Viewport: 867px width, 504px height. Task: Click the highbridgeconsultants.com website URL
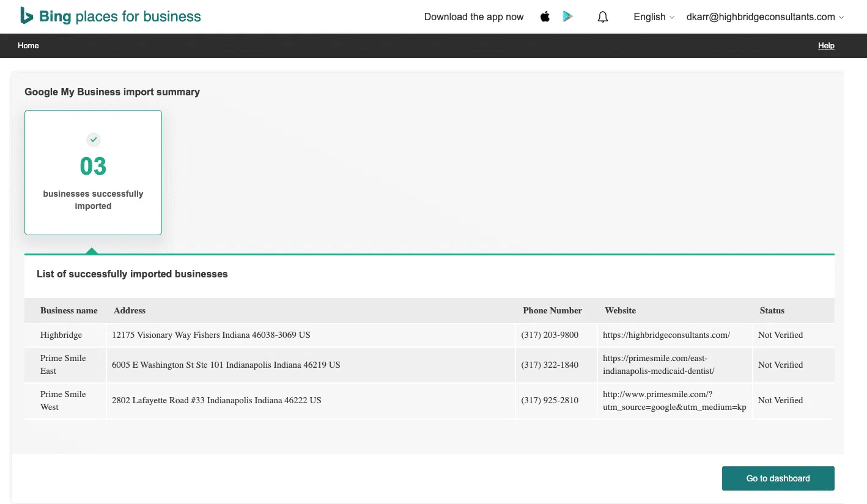666,335
